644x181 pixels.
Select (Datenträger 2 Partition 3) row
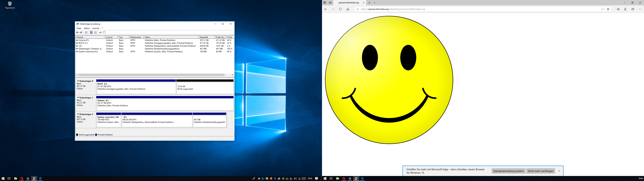click(x=154, y=49)
